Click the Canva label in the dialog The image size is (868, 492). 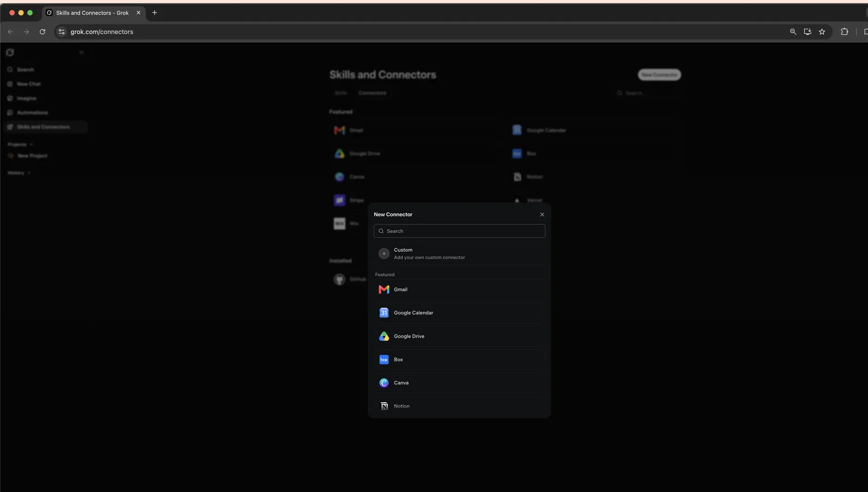(x=401, y=383)
